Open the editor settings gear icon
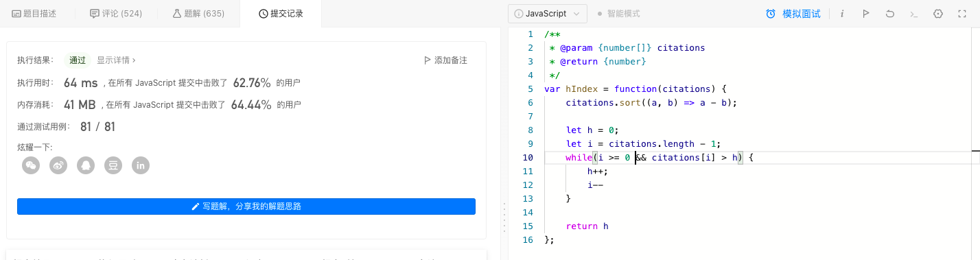Screen dimensions: 980x260 click(x=938, y=14)
